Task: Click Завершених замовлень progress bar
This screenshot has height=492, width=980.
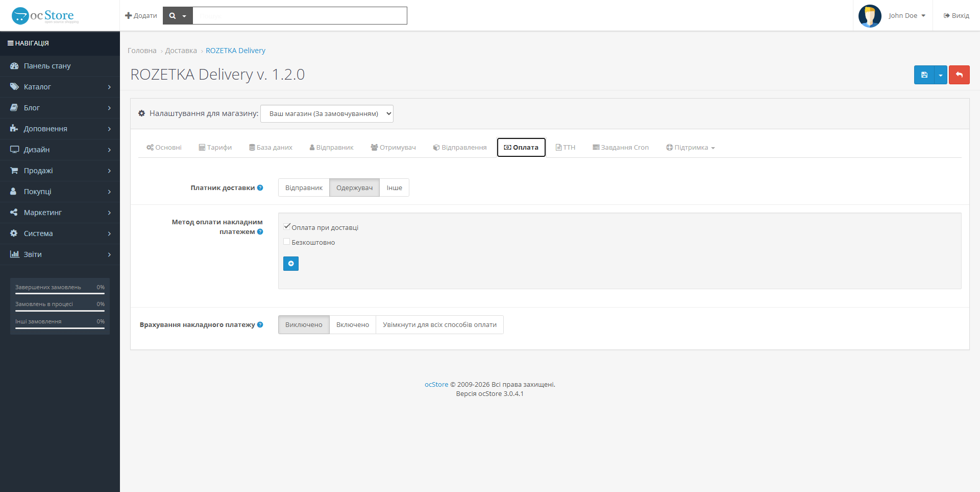Action: point(60,294)
